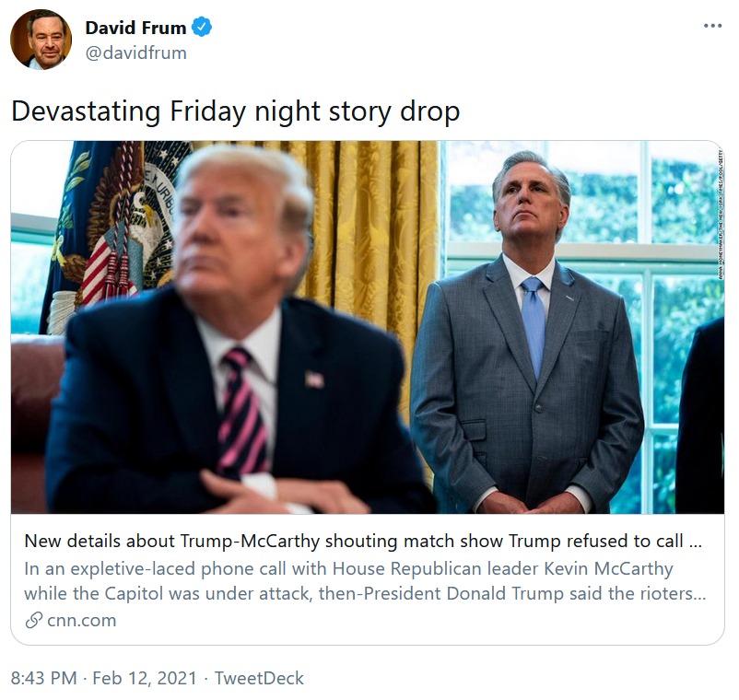Click the American flag lapel pin in photo

(x=314, y=379)
